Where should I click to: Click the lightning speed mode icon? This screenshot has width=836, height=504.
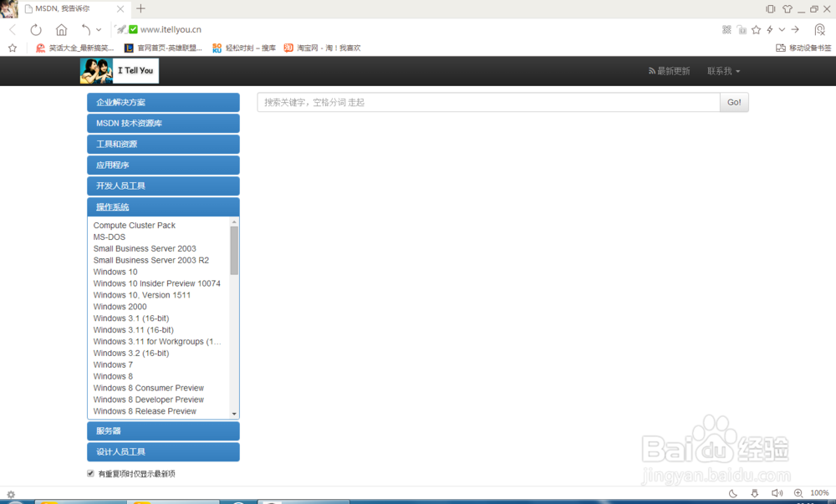(x=770, y=30)
